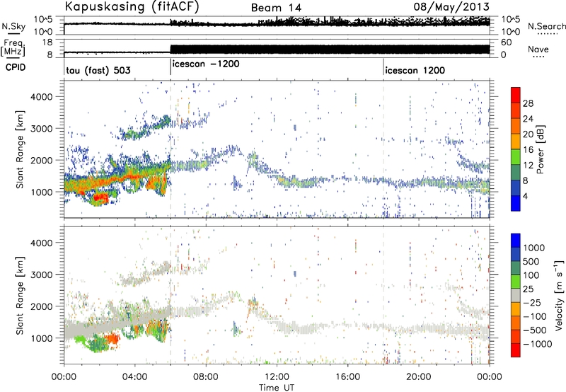Click the '18' frequency axis value
Screen dimensions: 566x392
(47, 42)
